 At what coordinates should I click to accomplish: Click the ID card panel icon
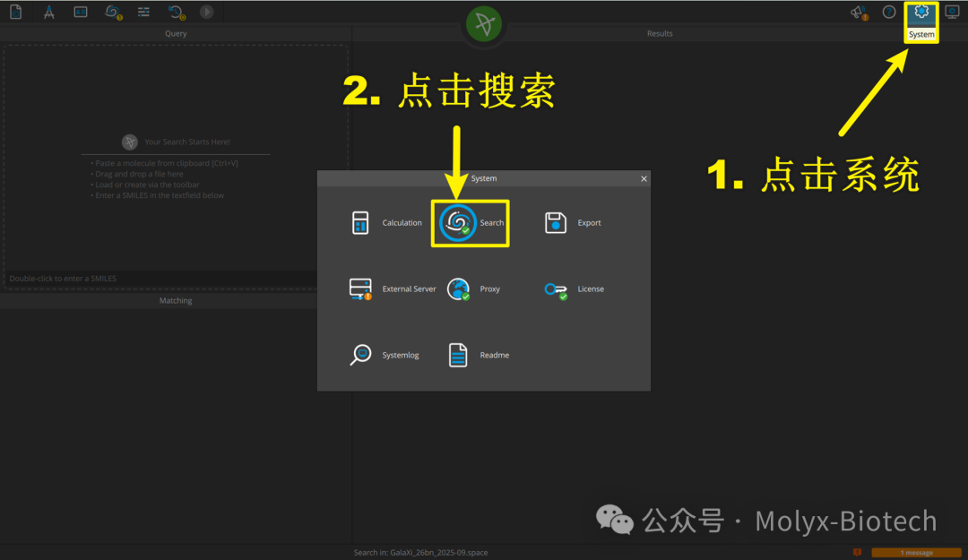81,12
